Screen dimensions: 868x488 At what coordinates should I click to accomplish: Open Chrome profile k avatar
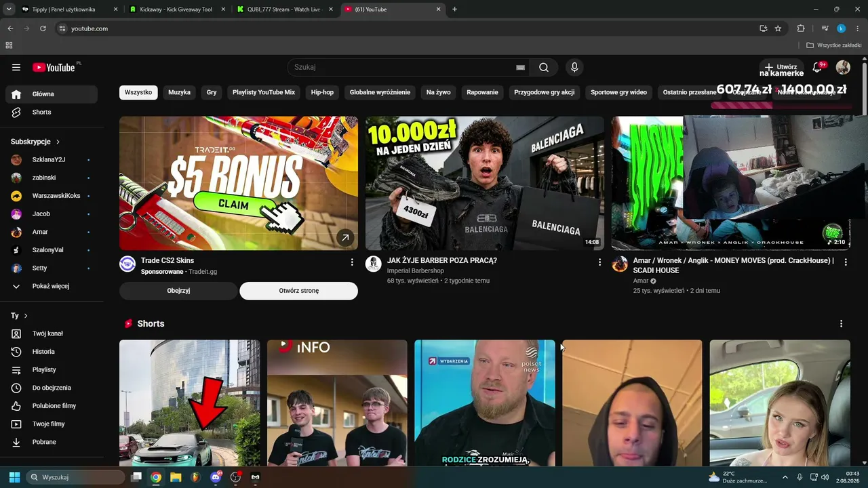(x=842, y=28)
